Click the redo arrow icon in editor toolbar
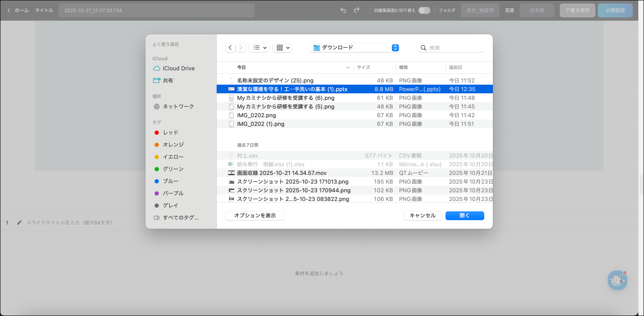The width and height of the screenshot is (644, 316). pyautogui.click(x=357, y=10)
